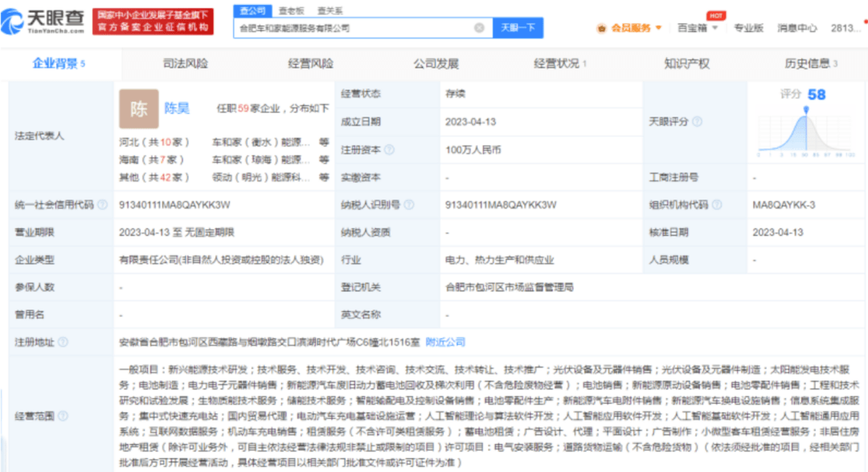Select organization code MA8QAYKK-3

click(784, 205)
